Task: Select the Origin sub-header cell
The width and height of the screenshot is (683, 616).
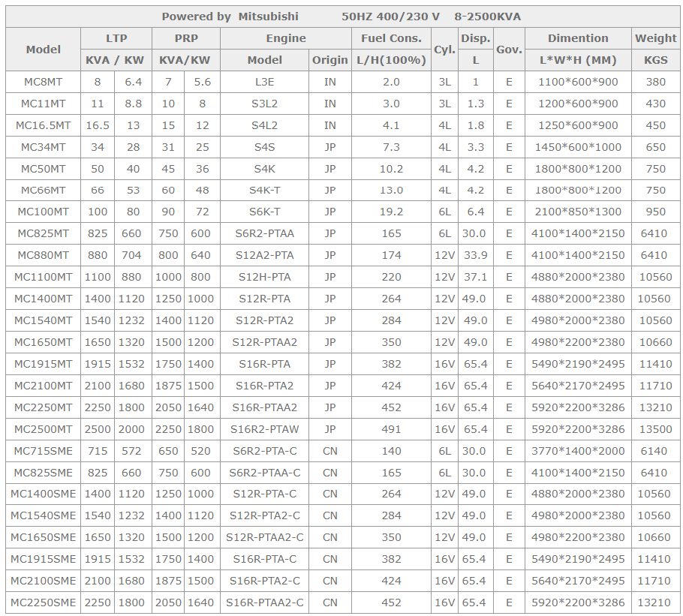Action: click(330, 60)
